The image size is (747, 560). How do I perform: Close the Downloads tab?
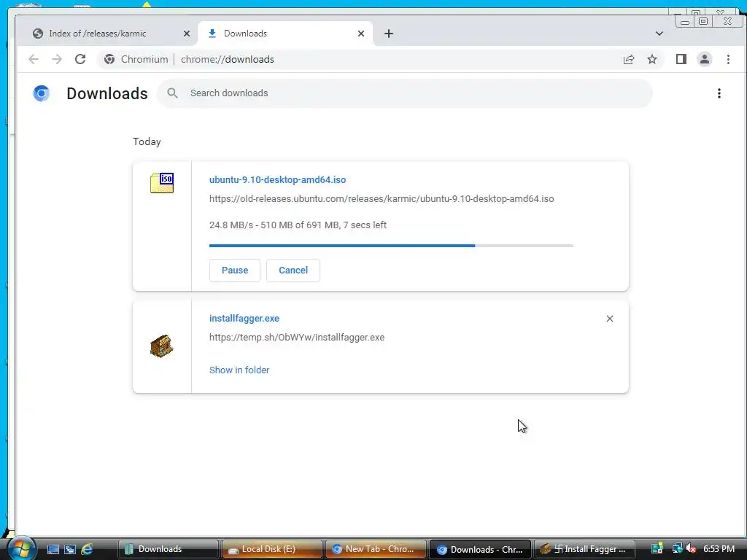(x=360, y=34)
